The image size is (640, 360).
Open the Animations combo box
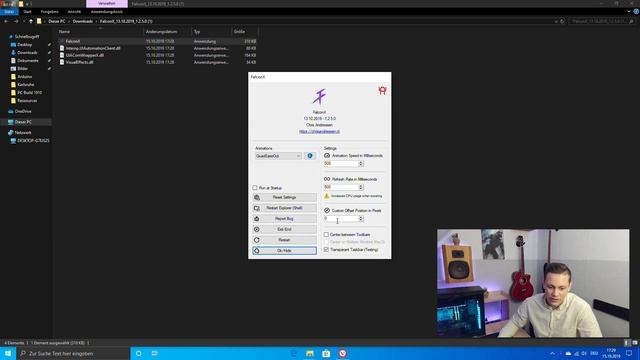278,156
